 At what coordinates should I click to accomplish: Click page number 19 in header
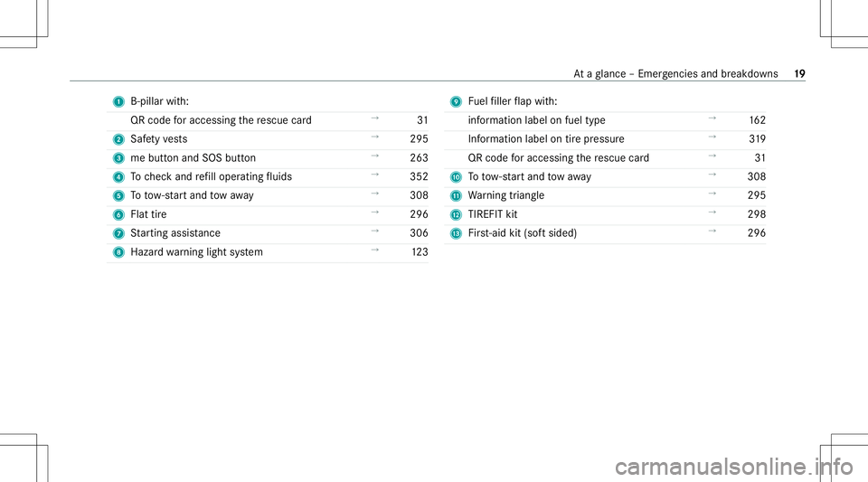[799, 73]
